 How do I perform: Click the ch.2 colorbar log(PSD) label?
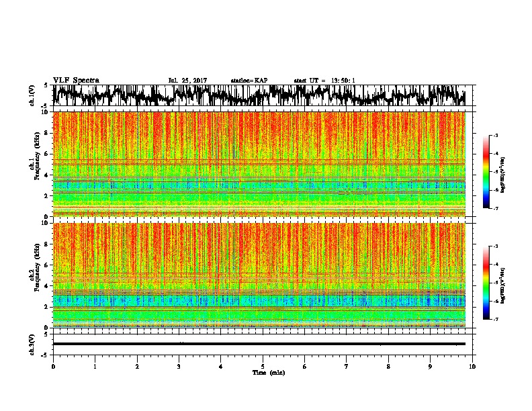(x=502, y=285)
